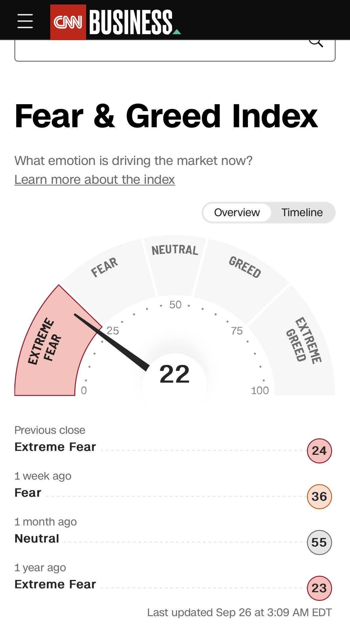Switch to the Timeline view
Screen dimensions: 350x644
point(302,213)
